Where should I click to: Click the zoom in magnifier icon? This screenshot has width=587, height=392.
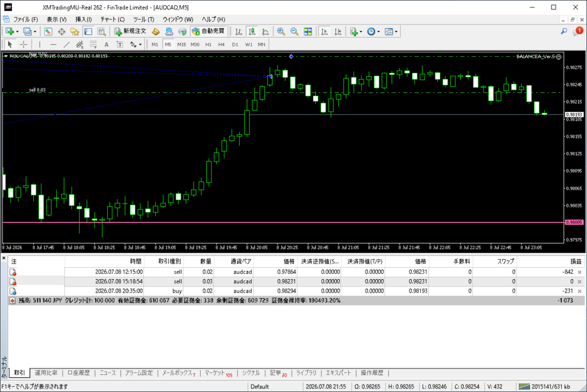click(281, 32)
